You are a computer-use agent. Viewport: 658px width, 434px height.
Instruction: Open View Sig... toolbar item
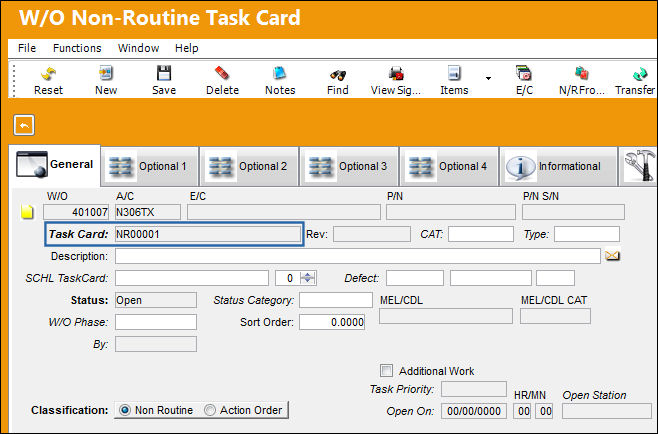click(395, 80)
